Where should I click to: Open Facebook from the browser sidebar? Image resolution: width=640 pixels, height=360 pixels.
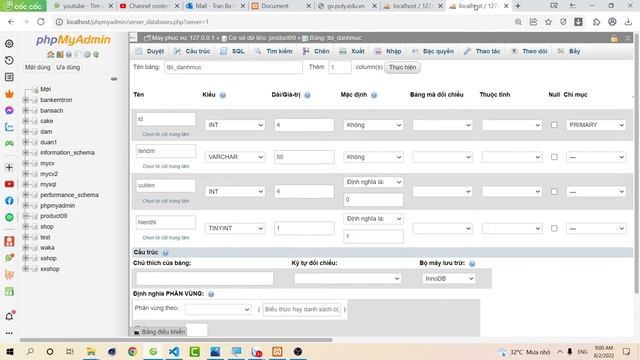click(9, 201)
